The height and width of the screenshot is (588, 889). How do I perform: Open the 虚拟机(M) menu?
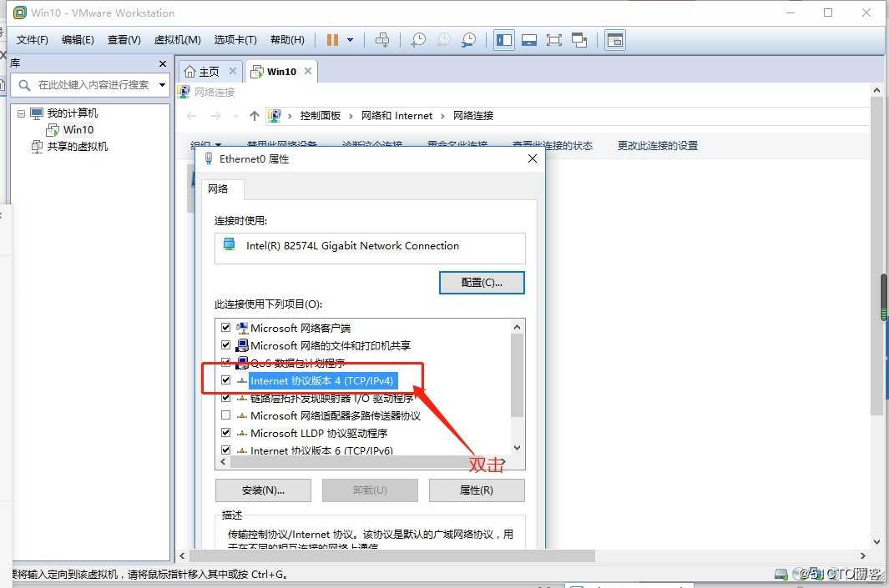(x=178, y=40)
